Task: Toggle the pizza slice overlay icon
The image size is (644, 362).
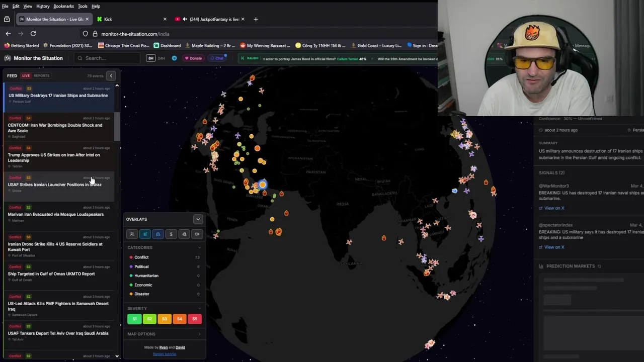Action: (184, 234)
